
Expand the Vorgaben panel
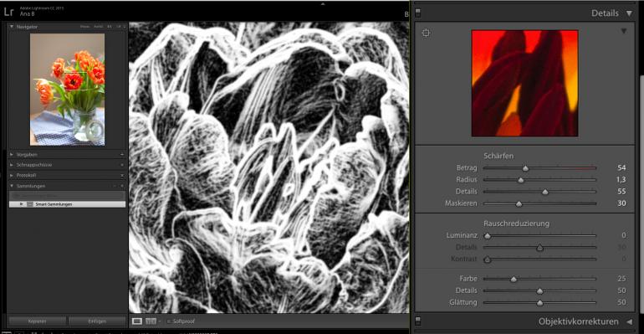pyautogui.click(x=12, y=155)
